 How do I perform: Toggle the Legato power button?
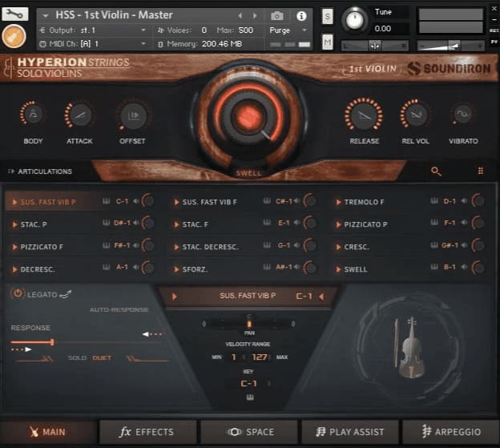coord(18,294)
